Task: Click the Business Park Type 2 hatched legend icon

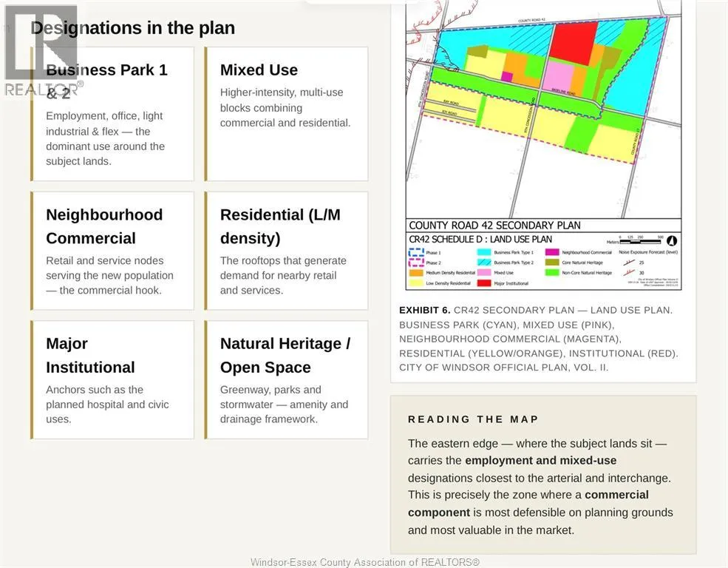Action: [x=484, y=263]
